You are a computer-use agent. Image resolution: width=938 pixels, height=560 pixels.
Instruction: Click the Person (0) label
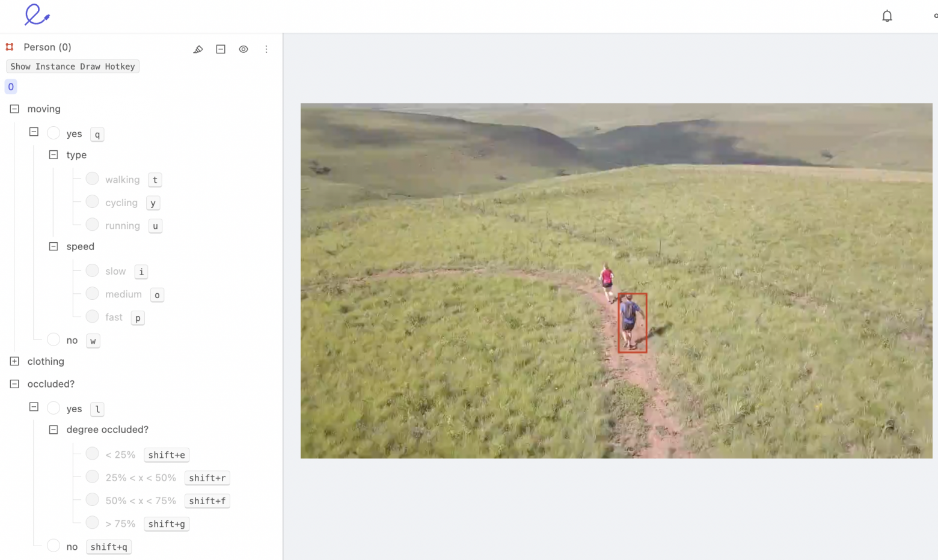48,47
